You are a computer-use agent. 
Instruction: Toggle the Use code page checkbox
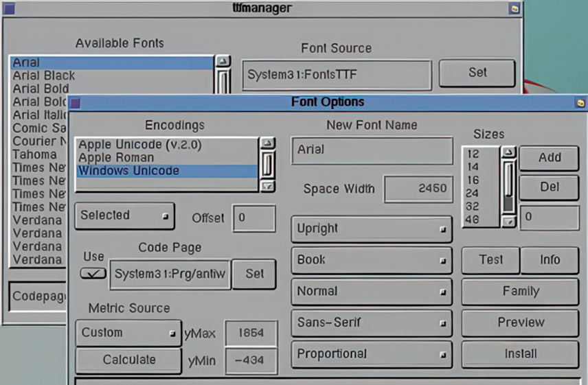click(x=93, y=273)
